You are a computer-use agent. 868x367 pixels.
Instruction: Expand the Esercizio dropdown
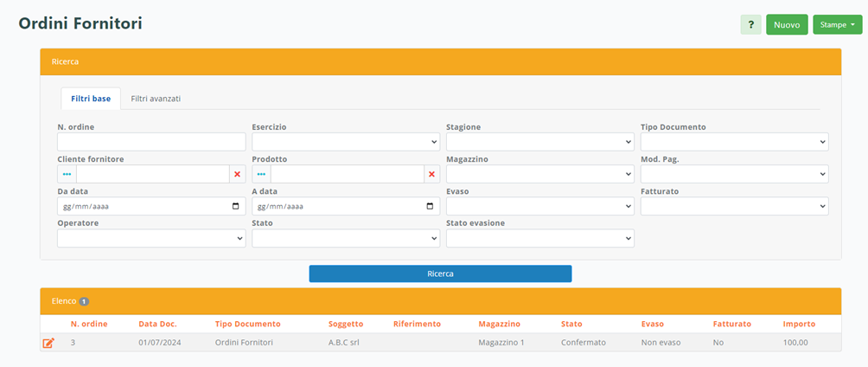coord(346,142)
